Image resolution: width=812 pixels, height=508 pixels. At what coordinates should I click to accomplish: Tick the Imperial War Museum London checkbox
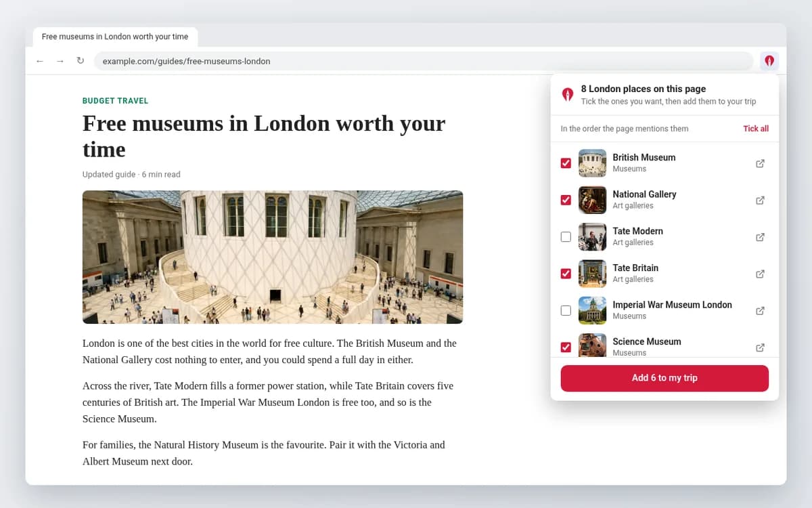(x=566, y=311)
